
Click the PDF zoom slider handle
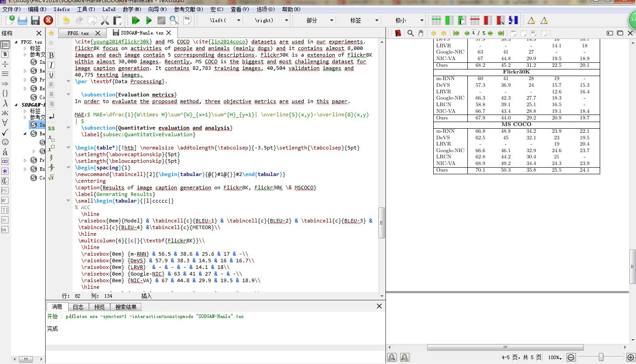point(601,357)
